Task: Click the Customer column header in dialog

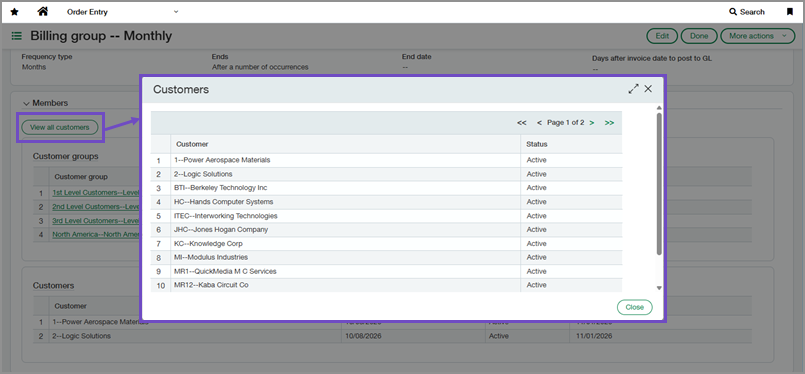Action: point(346,144)
